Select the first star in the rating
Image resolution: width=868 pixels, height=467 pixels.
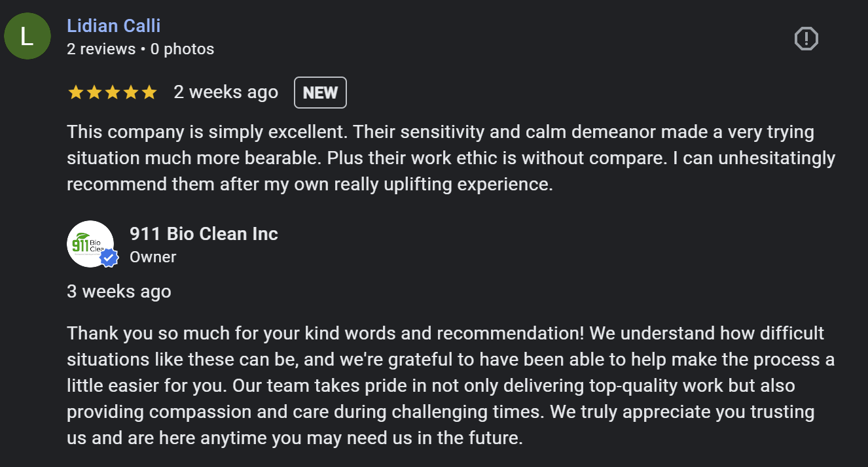tap(75, 92)
